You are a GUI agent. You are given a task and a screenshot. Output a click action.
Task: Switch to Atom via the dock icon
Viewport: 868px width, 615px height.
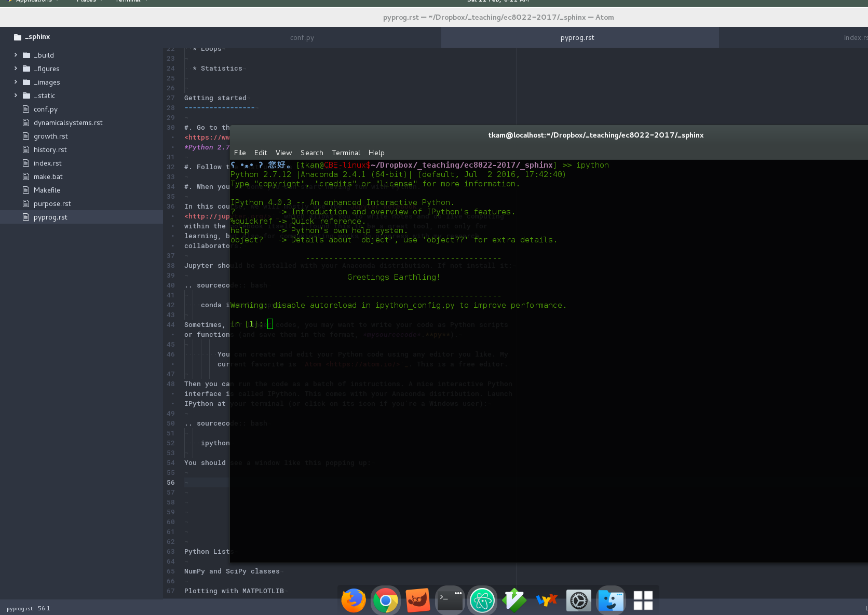(x=482, y=600)
